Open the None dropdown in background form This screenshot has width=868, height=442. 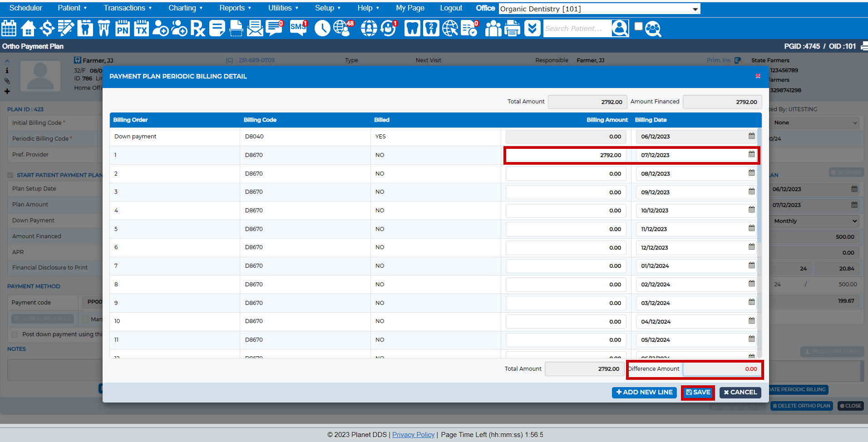pos(815,123)
